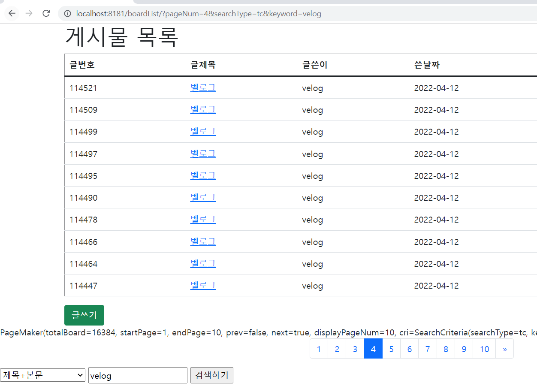Open the 벨로그 link in row 114478
This screenshot has height=392, width=537.
click(x=203, y=220)
